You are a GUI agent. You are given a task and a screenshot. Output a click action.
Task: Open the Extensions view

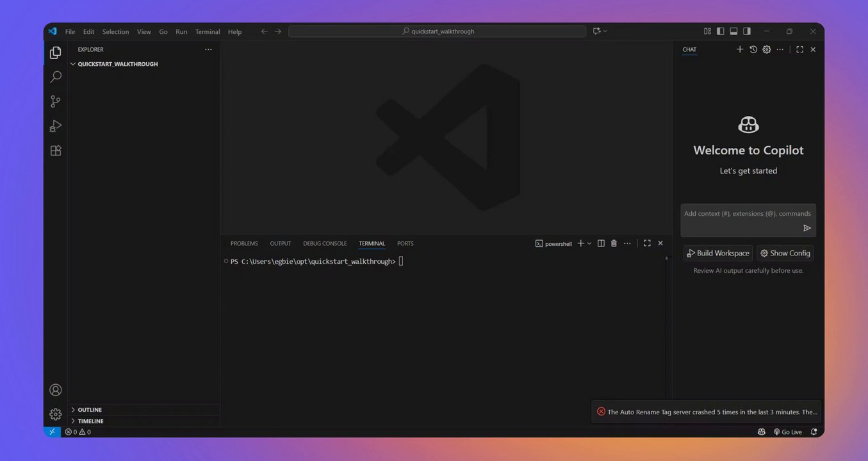click(56, 150)
